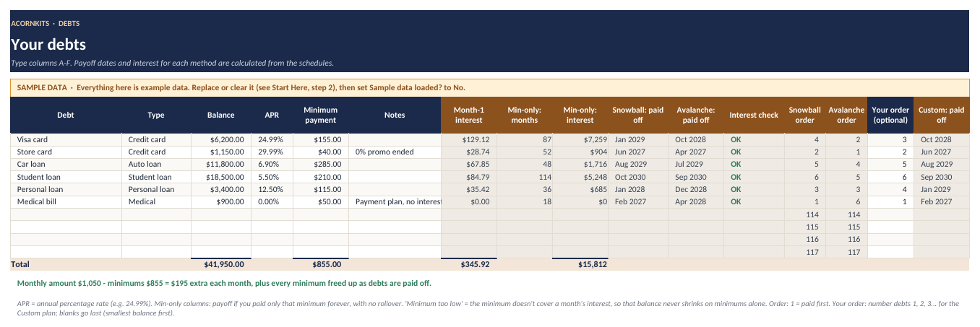Select the Store card row's "Credit card" type cell
This screenshot has width=980, height=327.
[156, 152]
